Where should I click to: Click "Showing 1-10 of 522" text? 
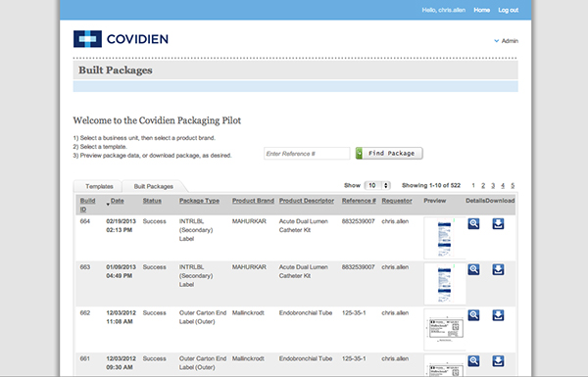[431, 185]
